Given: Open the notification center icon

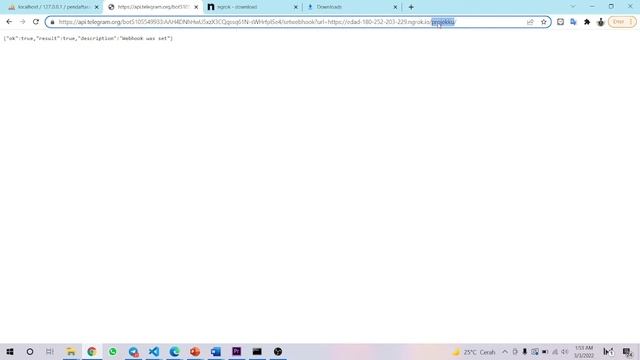Looking at the screenshot, I should pyautogui.click(x=627, y=352).
